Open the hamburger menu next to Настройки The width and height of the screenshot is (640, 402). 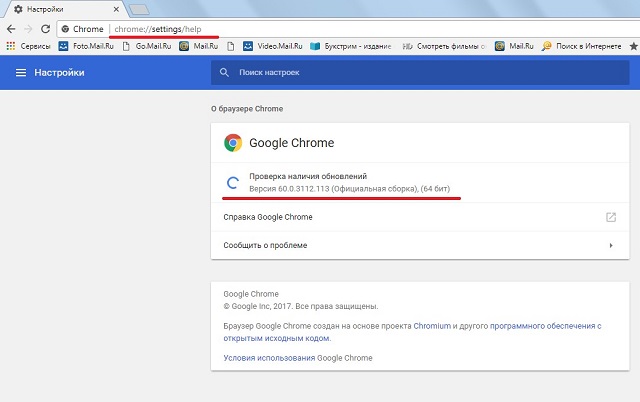[21, 73]
